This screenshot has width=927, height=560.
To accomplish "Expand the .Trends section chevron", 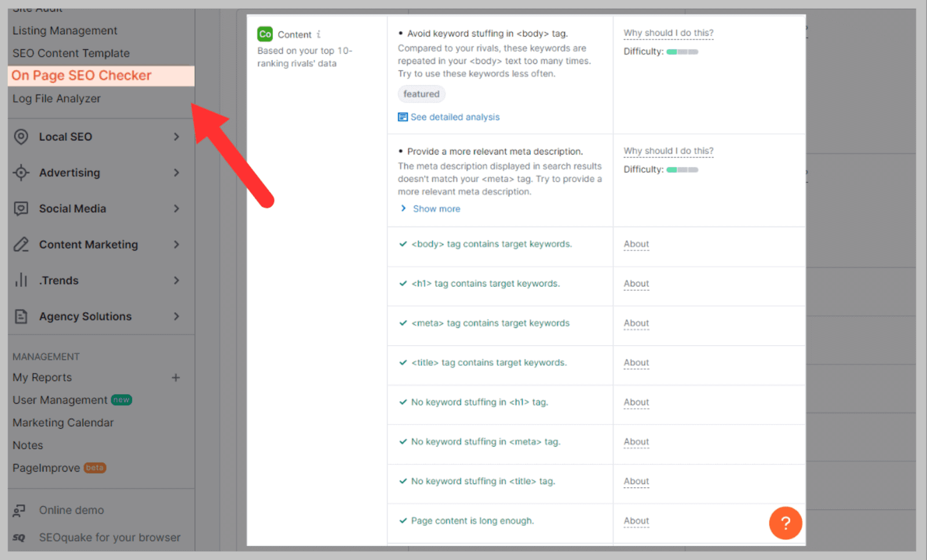I will tap(177, 280).
